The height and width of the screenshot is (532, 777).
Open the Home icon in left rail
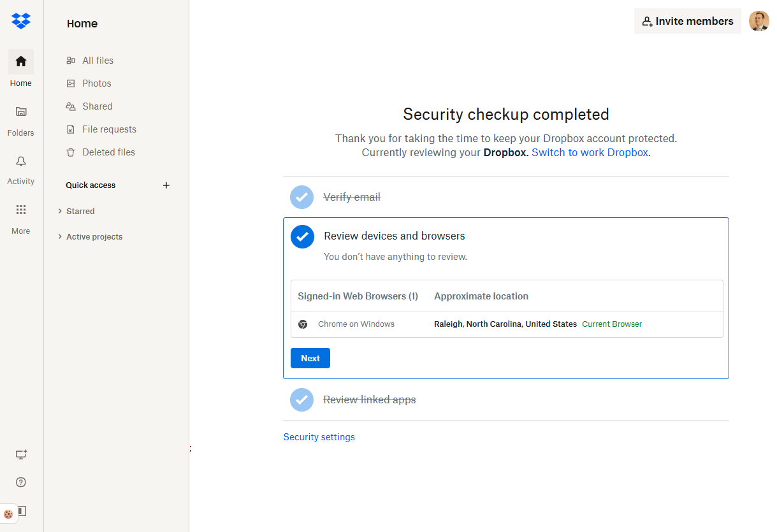click(21, 62)
